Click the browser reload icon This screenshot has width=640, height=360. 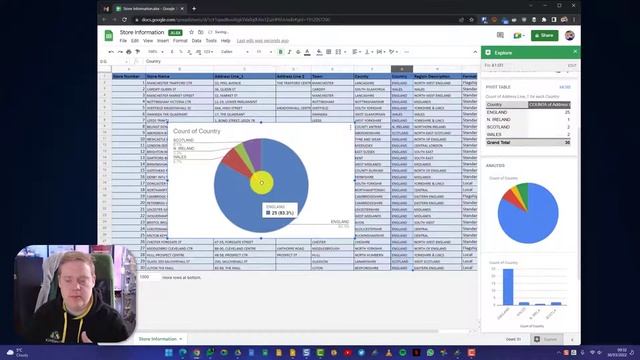tap(124, 20)
